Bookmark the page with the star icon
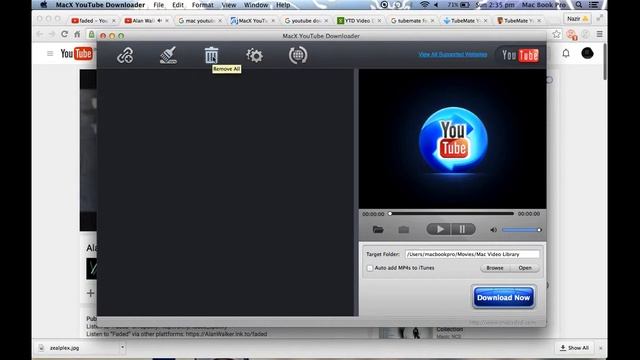640x360 pixels. pos(556,34)
